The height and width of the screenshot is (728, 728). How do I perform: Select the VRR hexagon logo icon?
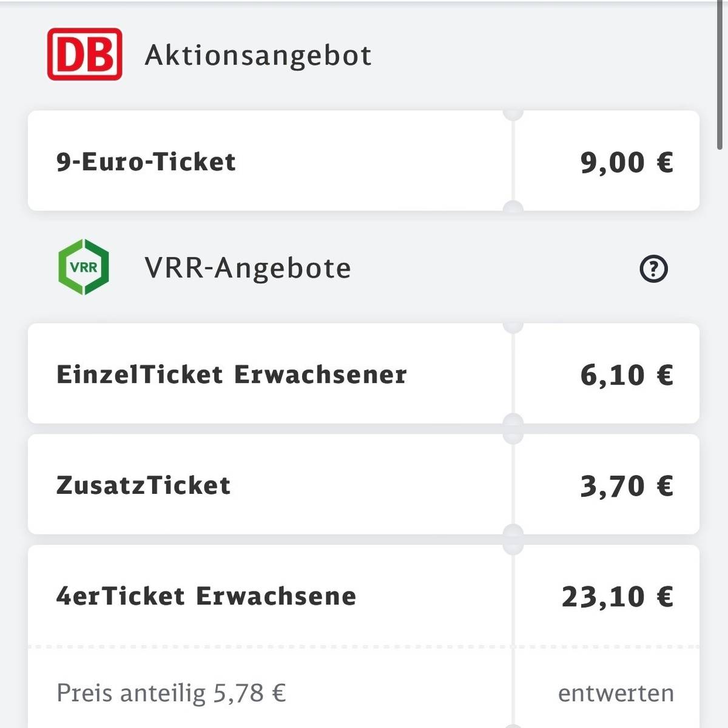[x=85, y=268]
